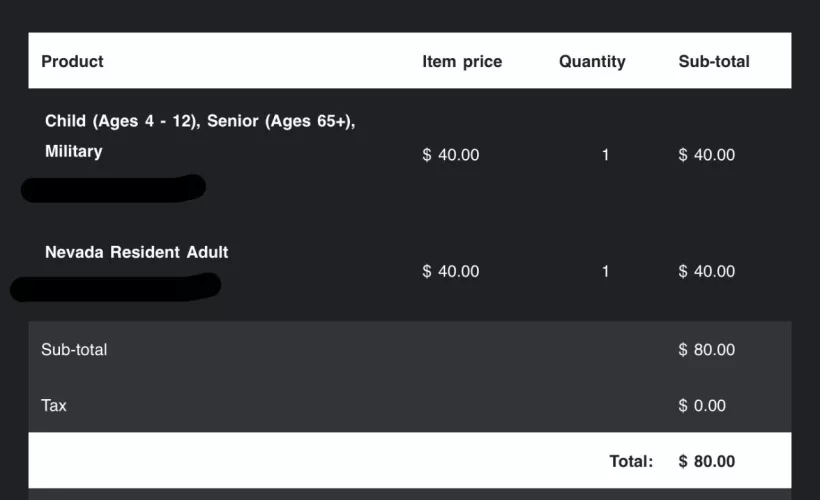Select the $ 80.00 summary sub-total amount
The height and width of the screenshot is (500, 820).
(706, 350)
